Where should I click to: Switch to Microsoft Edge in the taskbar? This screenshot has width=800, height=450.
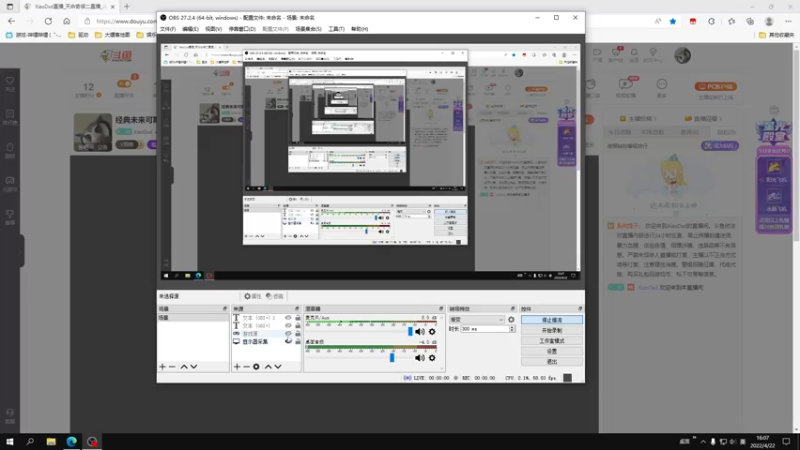71,442
